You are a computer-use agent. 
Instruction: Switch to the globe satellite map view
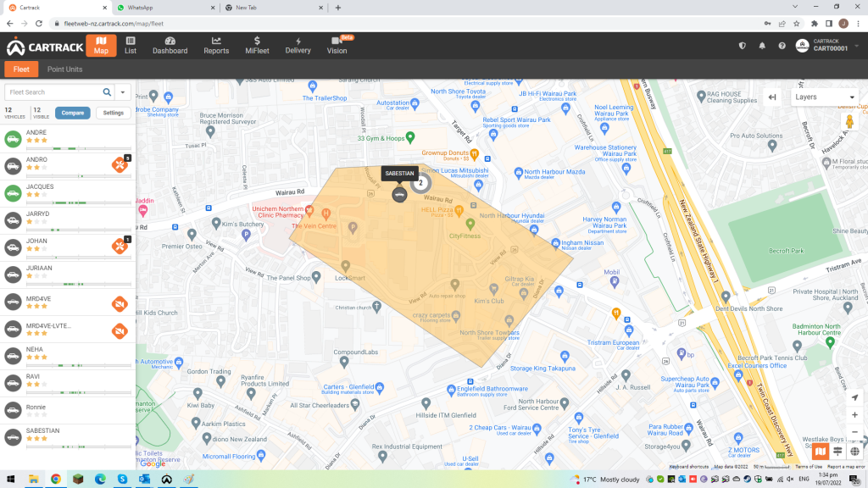(x=854, y=452)
